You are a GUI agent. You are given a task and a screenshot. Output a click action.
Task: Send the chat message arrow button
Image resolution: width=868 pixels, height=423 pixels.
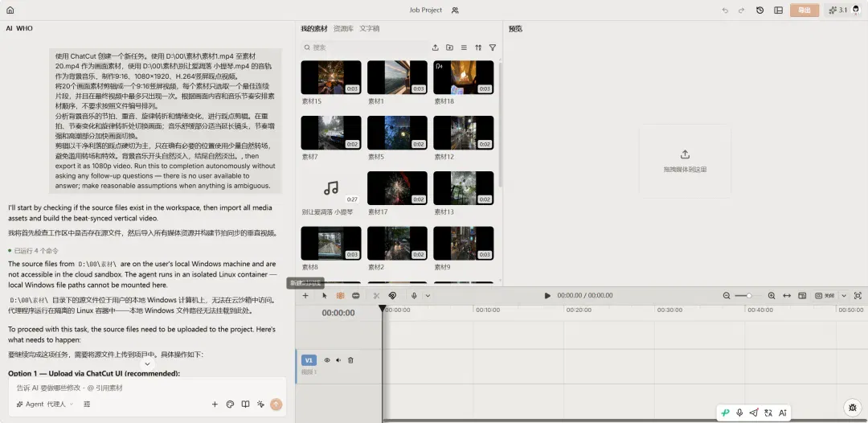(x=276, y=405)
